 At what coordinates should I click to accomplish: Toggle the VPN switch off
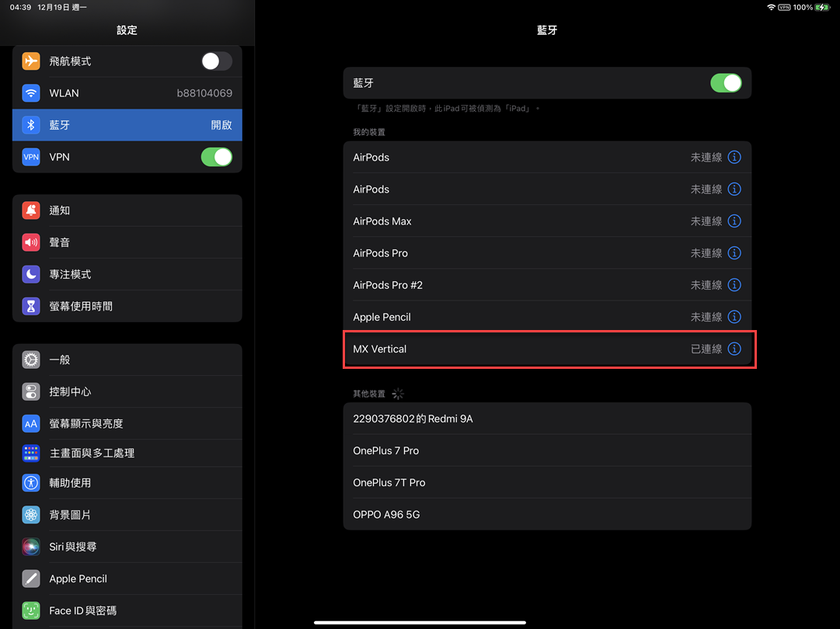(217, 157)
